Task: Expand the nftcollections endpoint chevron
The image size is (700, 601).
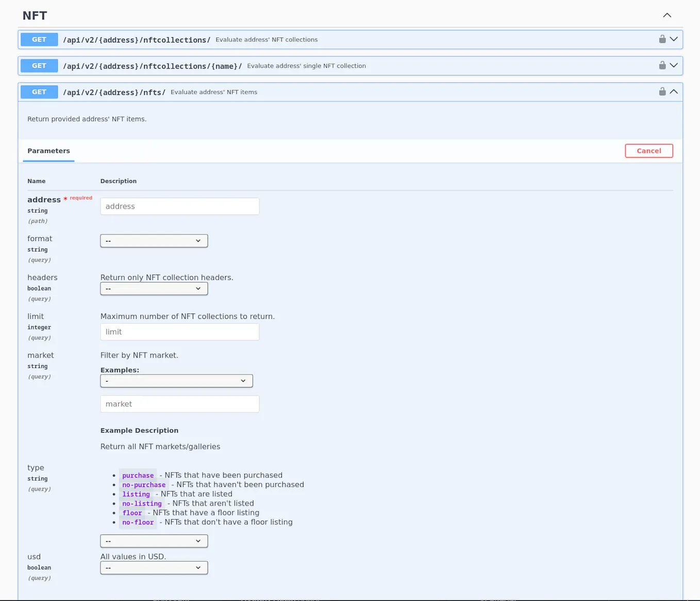Action: [x=674, y=39]
